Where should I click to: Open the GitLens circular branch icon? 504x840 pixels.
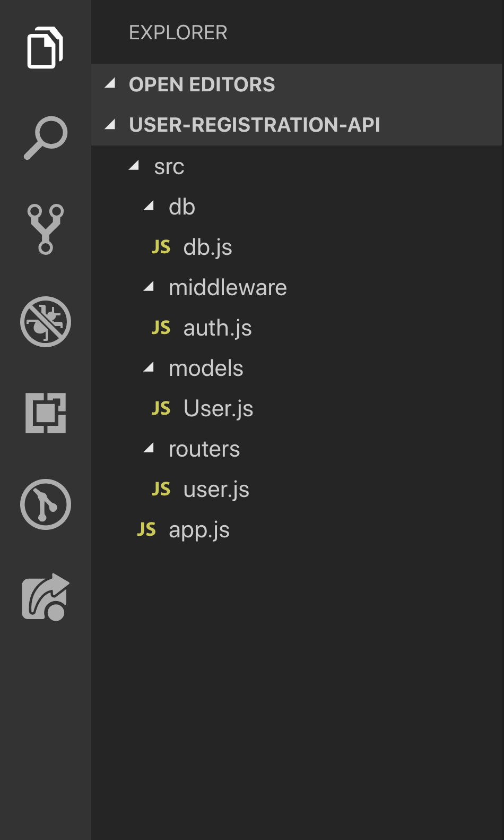[x=46, y=504]
